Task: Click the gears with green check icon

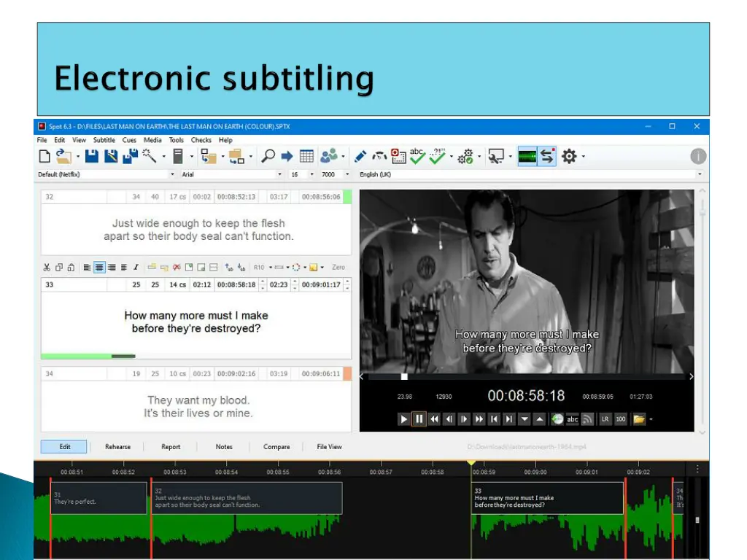Action: pyautogui.click(x=465, y=156)
